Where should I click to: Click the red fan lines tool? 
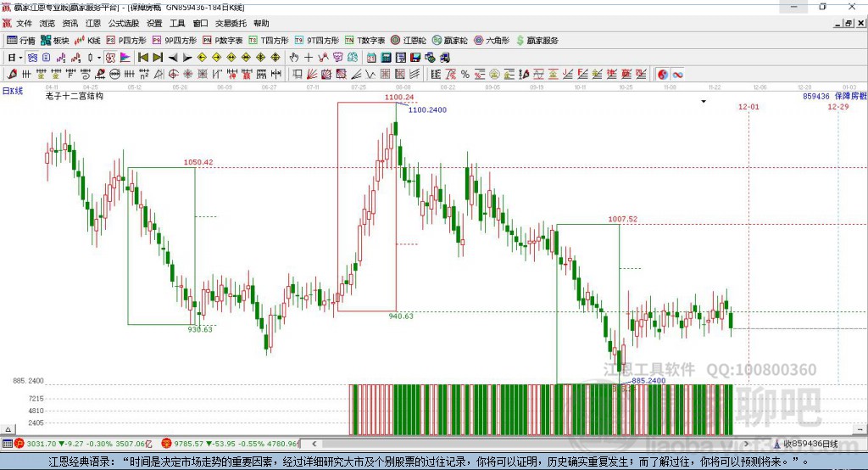click(x=312, y=75)
